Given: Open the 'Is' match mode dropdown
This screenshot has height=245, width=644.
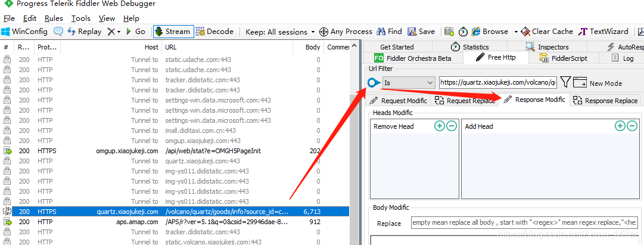Looking at the screenshot, I should (409, 83).
